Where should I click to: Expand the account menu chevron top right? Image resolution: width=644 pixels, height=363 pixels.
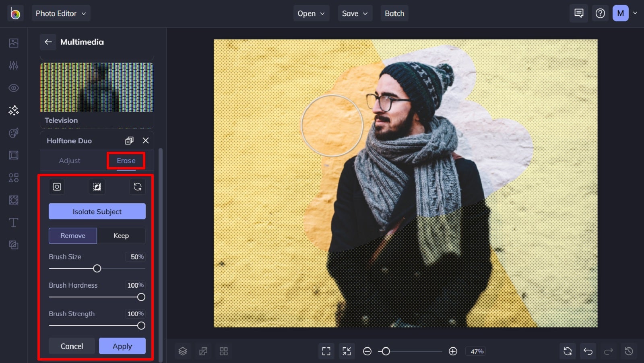pyautogui.click(x=635, y=13)
